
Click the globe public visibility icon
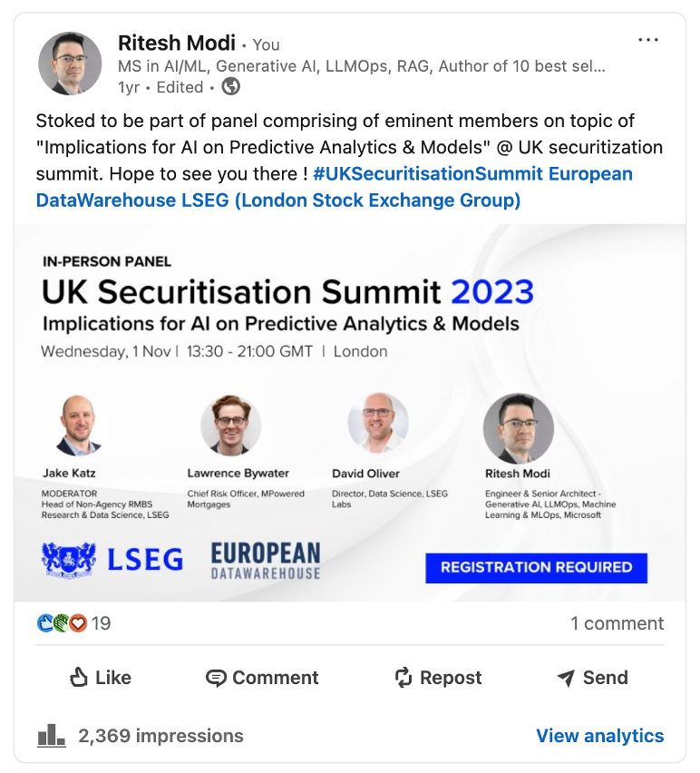(231, 87)
